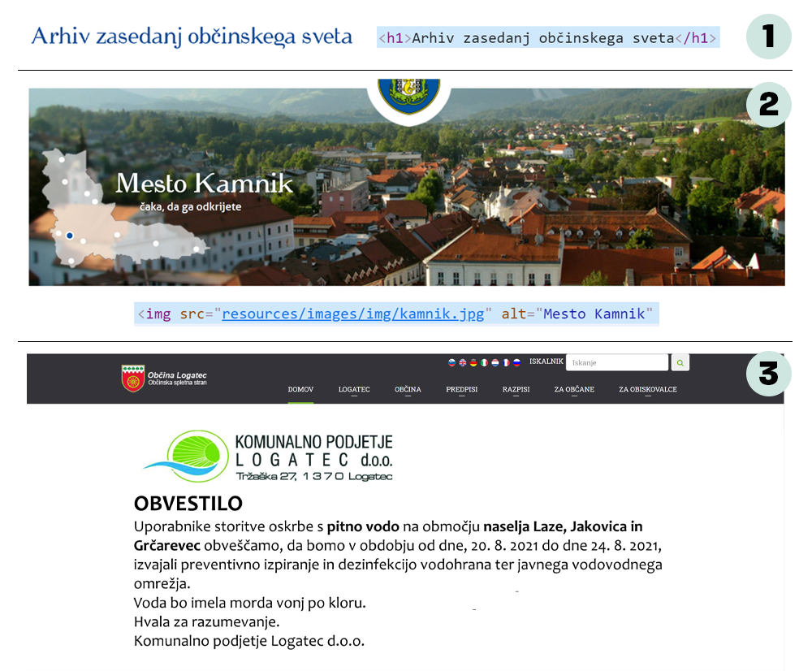
Task: Select ZA OBČANE in the navigation bar
Action: coord(574,390)
